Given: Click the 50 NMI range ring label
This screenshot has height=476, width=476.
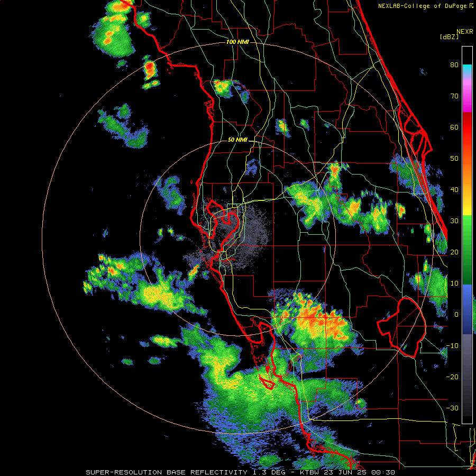Looking at the screenshot, I should point(237,140).
